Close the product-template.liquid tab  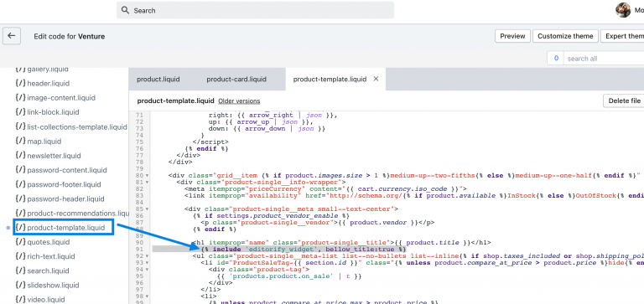click(376, 80)
